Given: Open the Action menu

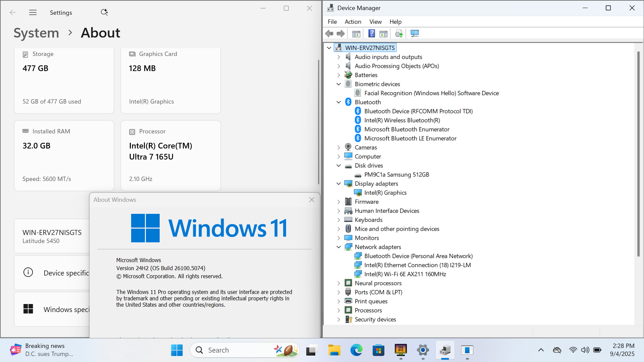Looking at the screenshot, I should 353,22.
